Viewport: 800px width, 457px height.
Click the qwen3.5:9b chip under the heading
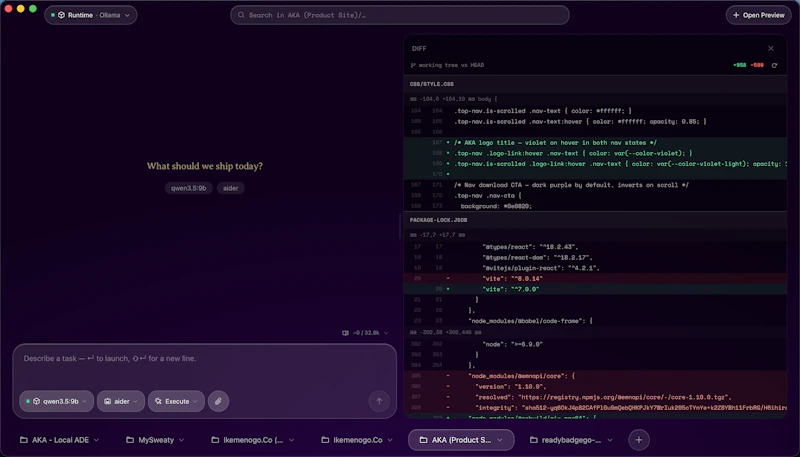188,188
